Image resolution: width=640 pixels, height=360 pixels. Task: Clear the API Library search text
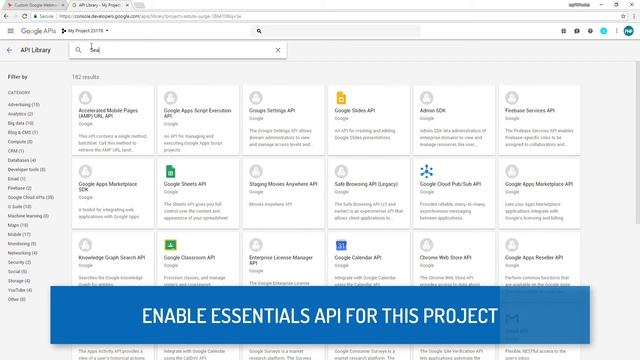tap(278, 50)
